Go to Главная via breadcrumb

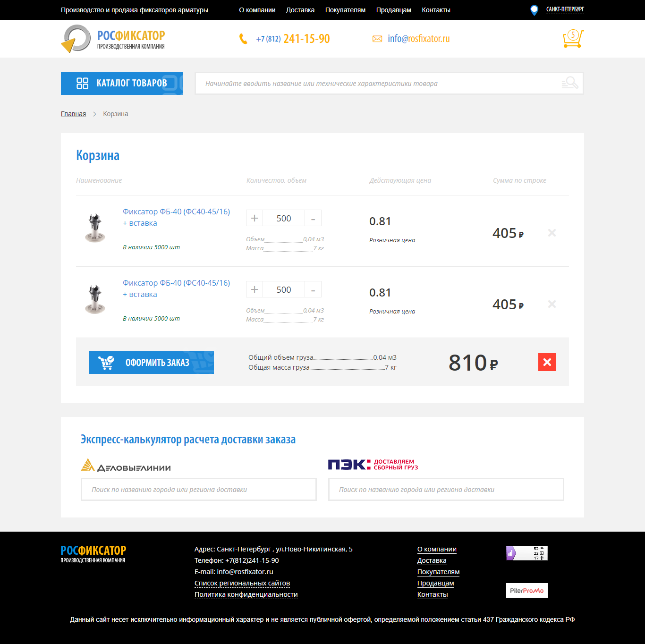[x=73, y=114]
